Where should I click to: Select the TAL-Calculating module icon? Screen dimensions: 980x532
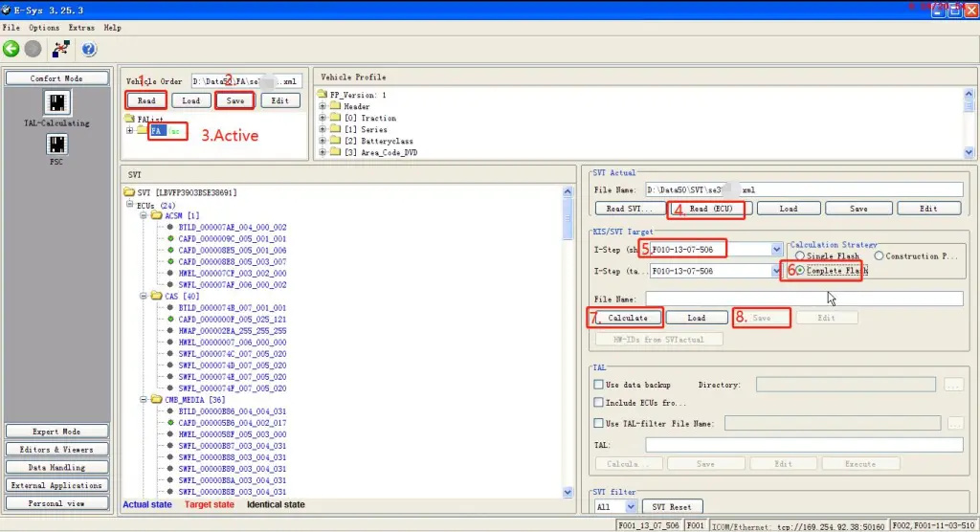pyautogui.click(x=56, y=102)
